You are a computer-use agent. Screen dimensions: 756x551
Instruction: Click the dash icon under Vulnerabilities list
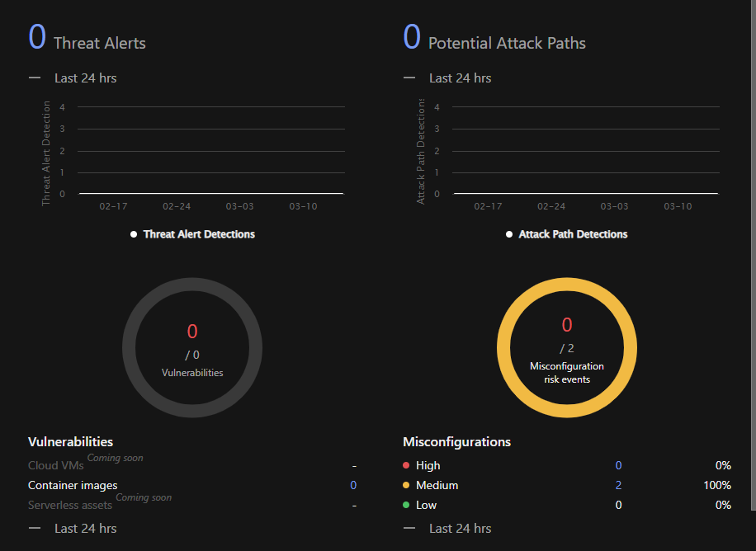pyautogui.click(x=35, y=528)
